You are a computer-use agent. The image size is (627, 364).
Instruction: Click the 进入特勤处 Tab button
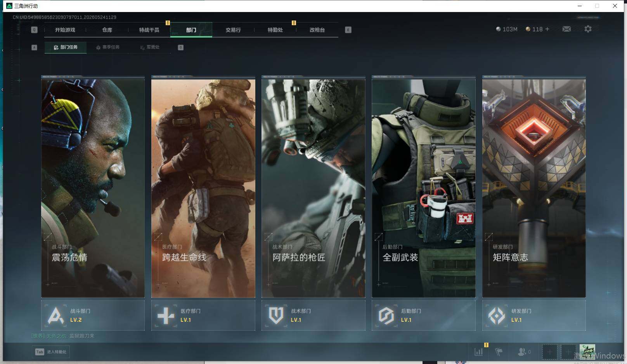click(51, 352)
